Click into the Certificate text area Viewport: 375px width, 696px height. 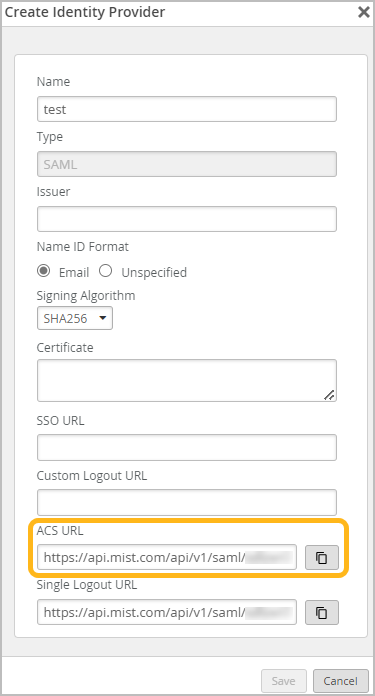[x=187, y=381]
